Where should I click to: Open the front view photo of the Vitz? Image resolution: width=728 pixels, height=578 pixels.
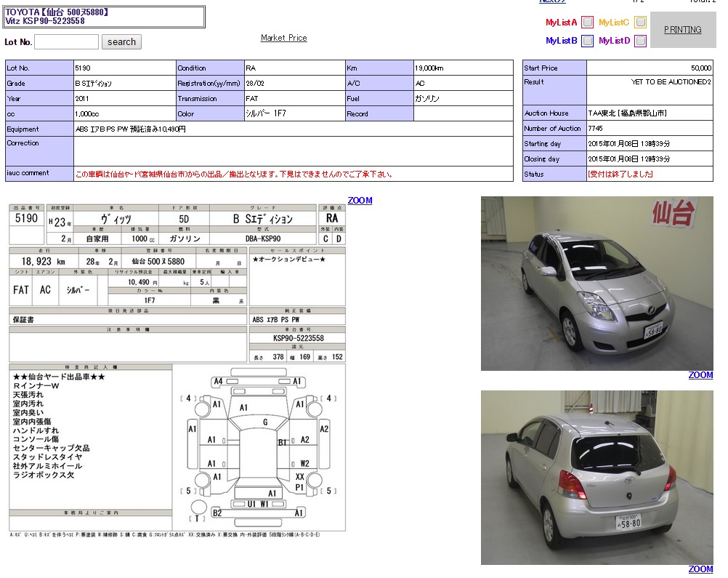click(596, 284)
